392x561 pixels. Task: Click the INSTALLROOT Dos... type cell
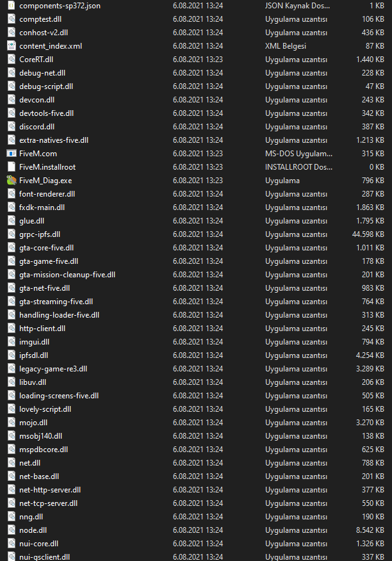pyautogui.click(x=299, y=167)
